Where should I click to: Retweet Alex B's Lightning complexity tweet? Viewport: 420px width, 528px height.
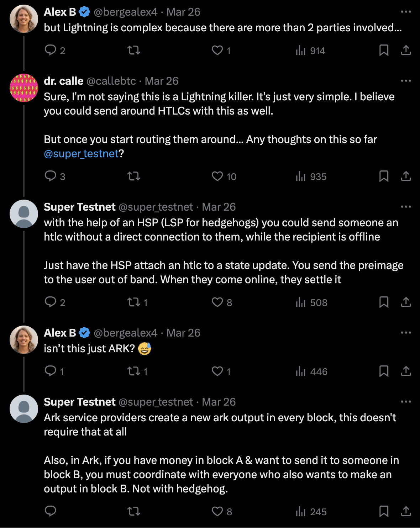134,50
